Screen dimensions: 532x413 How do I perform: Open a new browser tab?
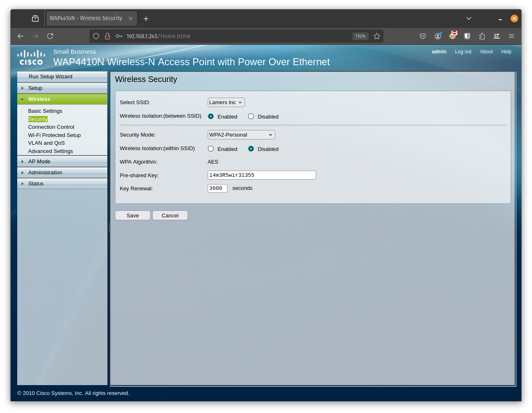[146, 18]
